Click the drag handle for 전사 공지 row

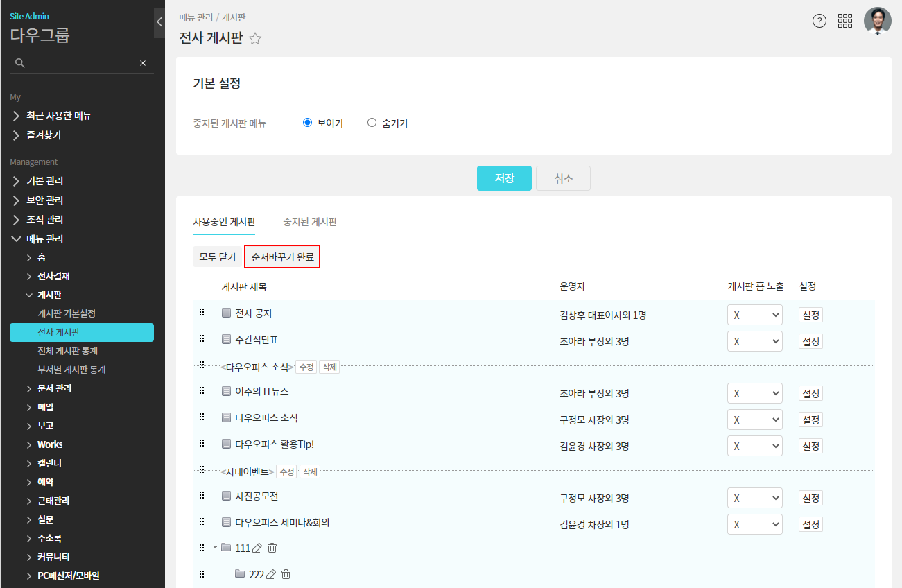pyautogui.click(x=202, y=313)
